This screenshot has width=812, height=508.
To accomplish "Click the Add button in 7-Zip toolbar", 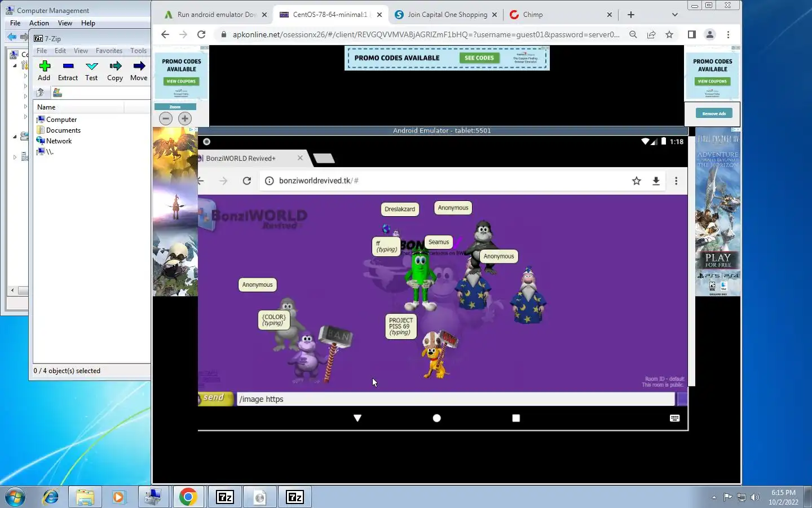I will point(44,71).
